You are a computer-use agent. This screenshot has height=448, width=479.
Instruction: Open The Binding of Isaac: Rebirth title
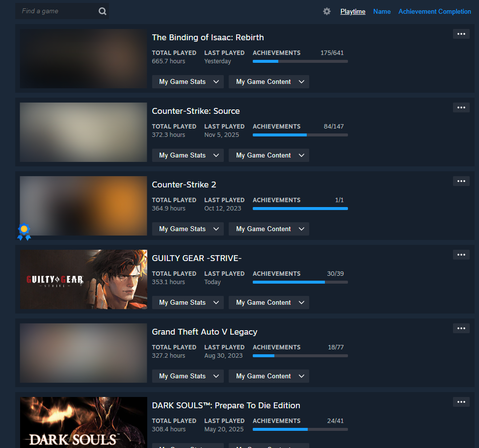click(208, 38)
